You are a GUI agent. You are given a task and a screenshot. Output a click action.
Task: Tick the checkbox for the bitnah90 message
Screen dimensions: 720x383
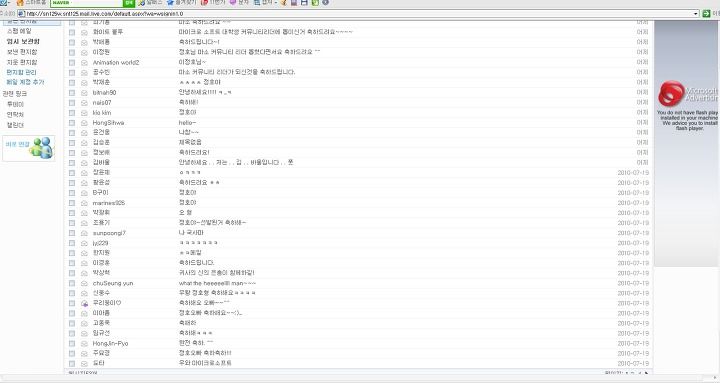(72, 93)
